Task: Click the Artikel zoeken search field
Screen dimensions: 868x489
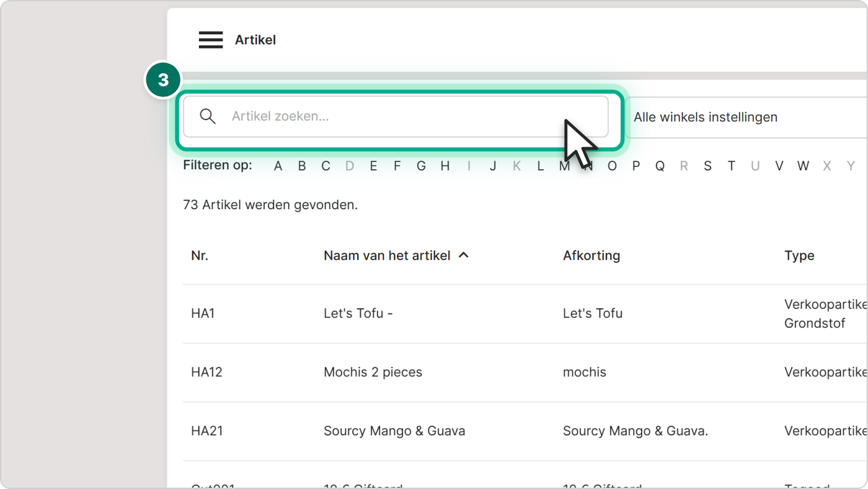Action: coord(396,117)
